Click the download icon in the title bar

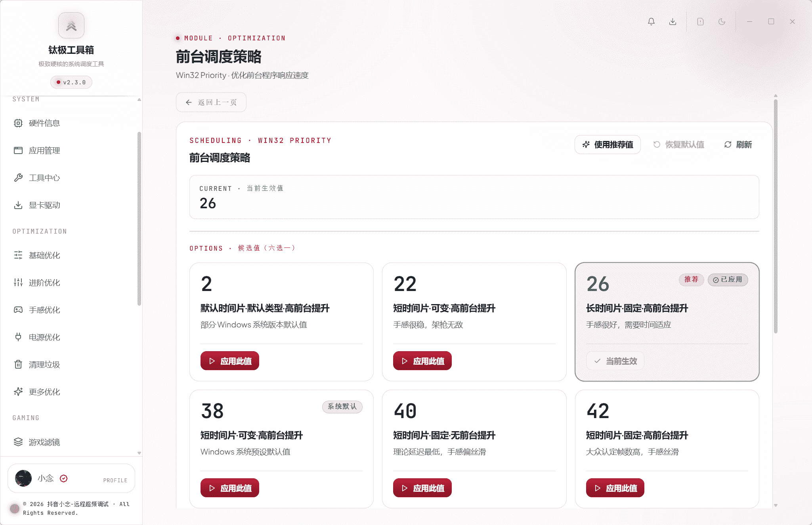click(673, 22)
